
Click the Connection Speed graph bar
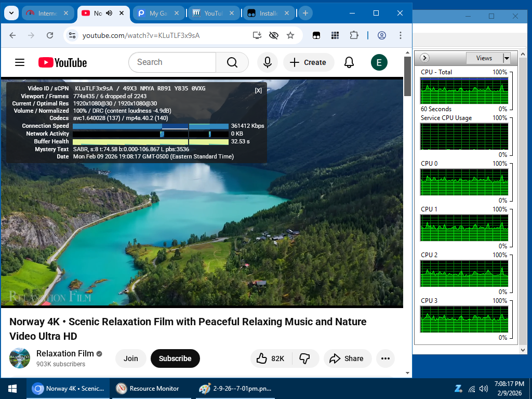[x=151, y=126]
